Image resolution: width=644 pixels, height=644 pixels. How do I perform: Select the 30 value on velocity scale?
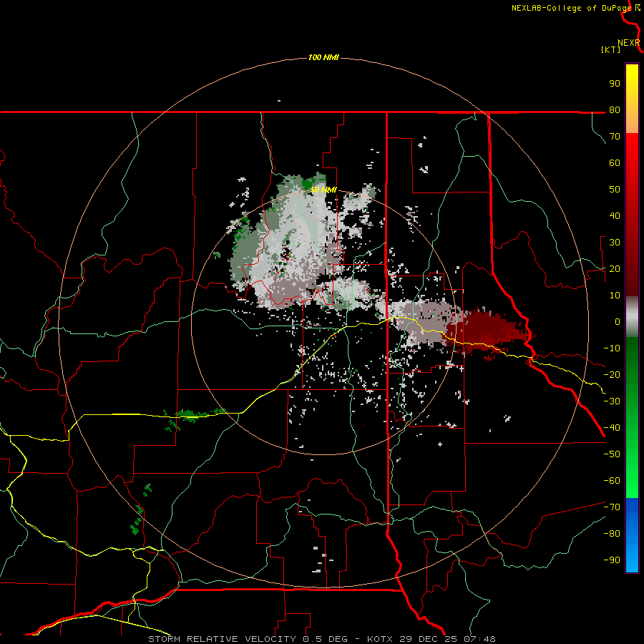615,243
